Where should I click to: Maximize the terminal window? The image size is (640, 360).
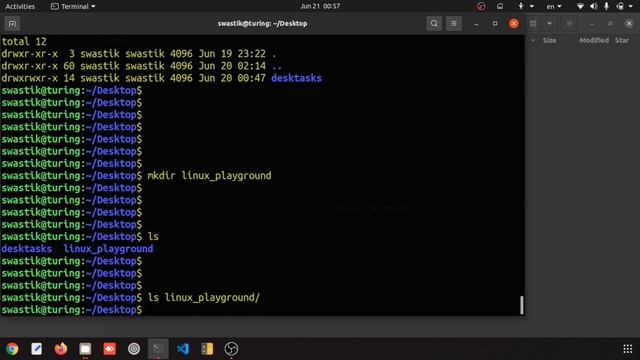[x=495, y=24]
